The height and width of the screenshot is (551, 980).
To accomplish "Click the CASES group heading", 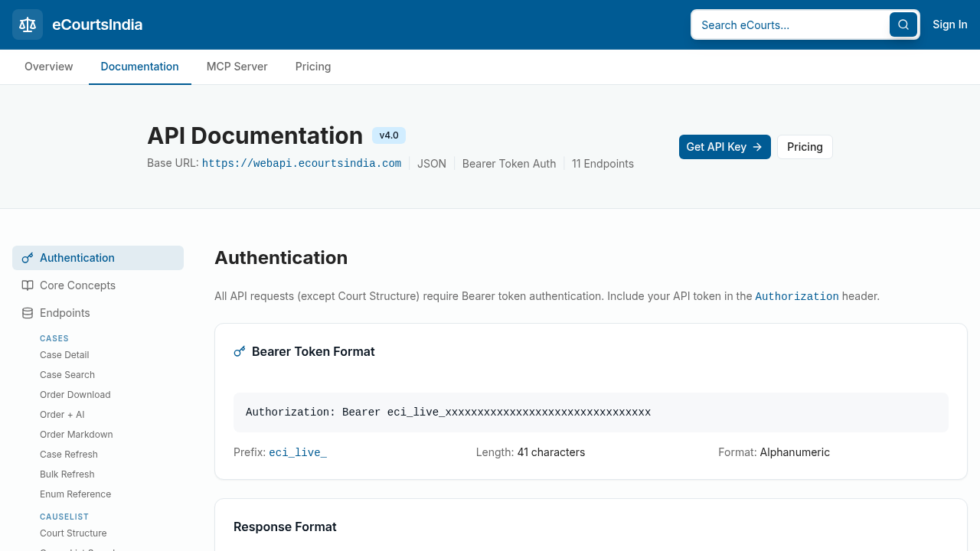I will 54,338.
